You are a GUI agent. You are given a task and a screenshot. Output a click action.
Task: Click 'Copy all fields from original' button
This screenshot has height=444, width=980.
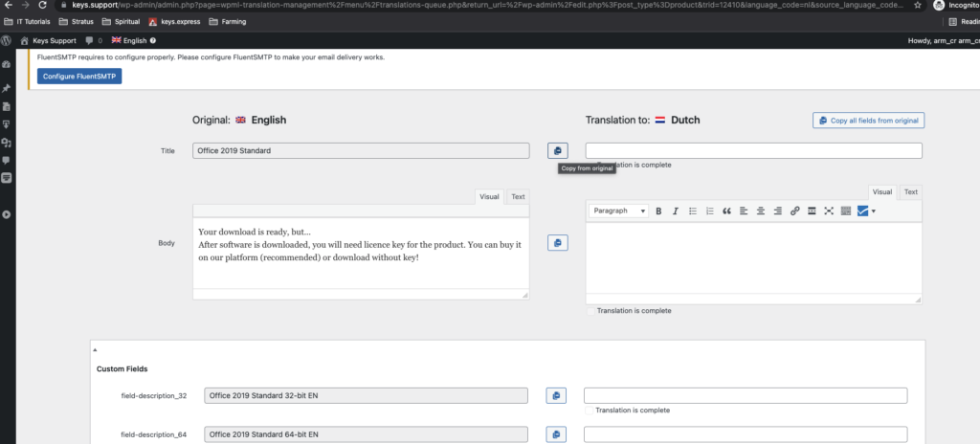point(868,120)
